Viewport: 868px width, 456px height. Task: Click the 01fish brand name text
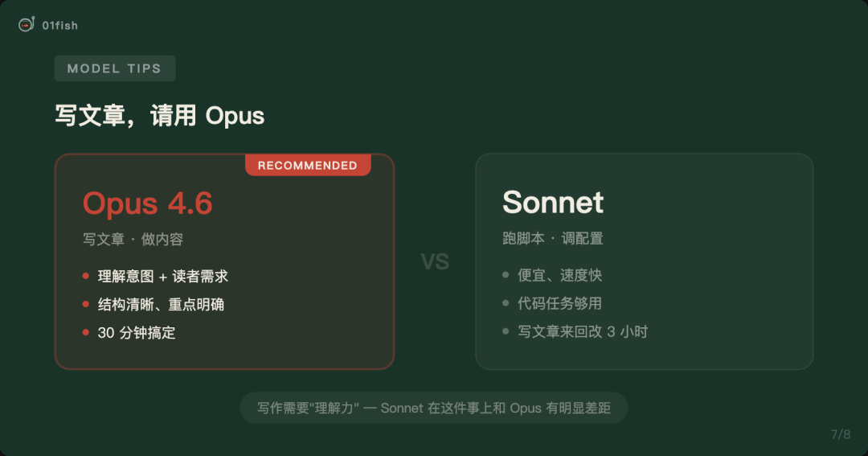pos(59,26)
